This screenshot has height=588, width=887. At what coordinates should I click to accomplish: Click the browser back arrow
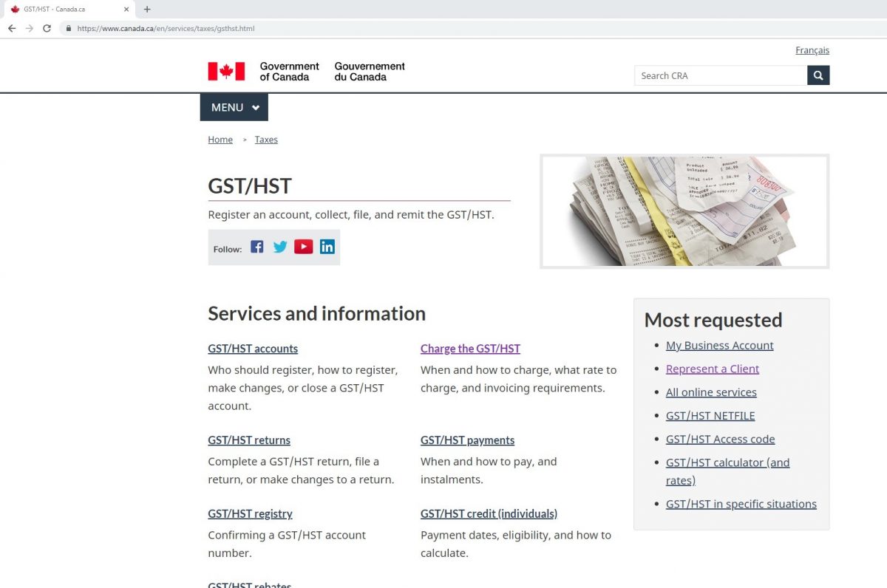click(x=12, y=28)
